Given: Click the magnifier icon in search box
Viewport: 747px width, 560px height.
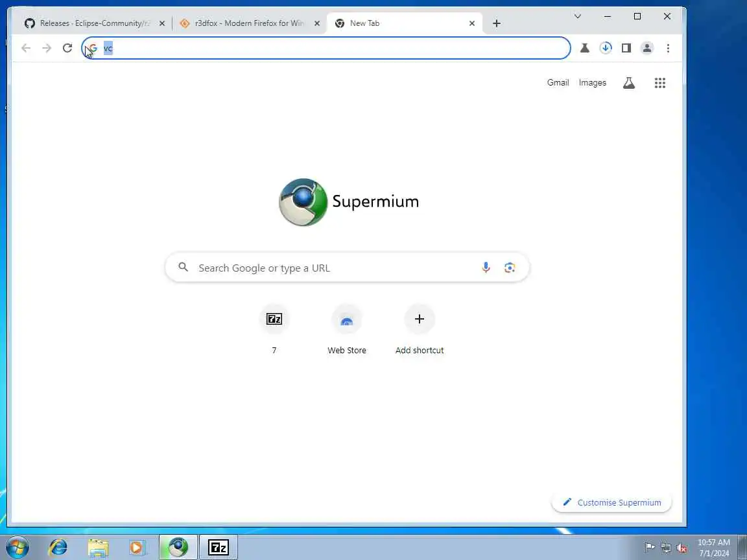Looking at the screenshot, I should (183, 267).
